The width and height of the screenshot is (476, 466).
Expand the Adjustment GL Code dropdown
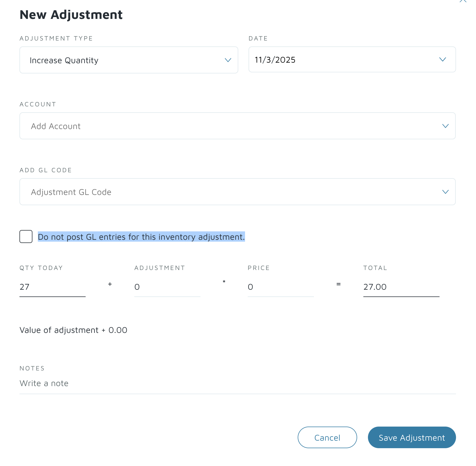237,192
